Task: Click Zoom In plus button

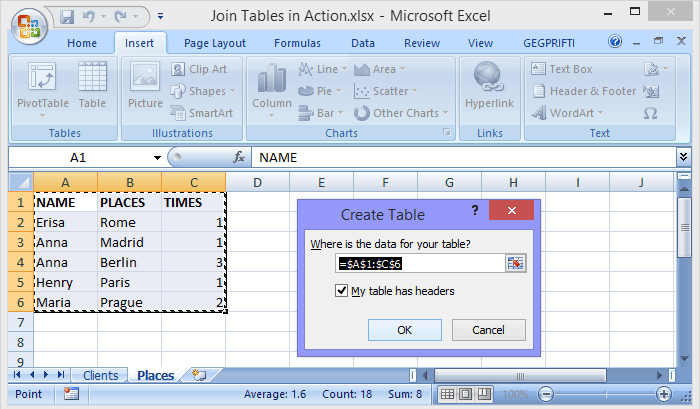Action: 664,394
